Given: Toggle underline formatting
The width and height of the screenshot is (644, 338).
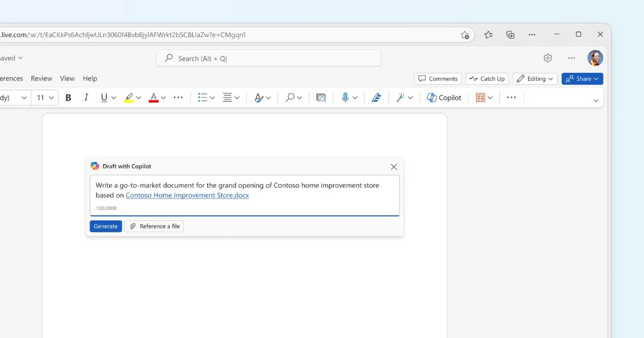Looking at the screenshot, I should (x=104, y=98).
